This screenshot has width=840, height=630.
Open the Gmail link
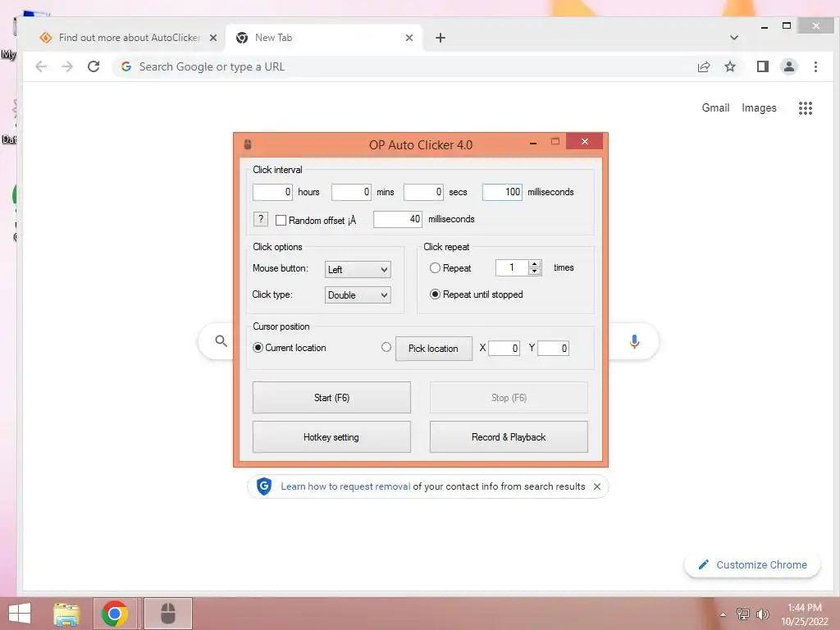tap(715, 107)
